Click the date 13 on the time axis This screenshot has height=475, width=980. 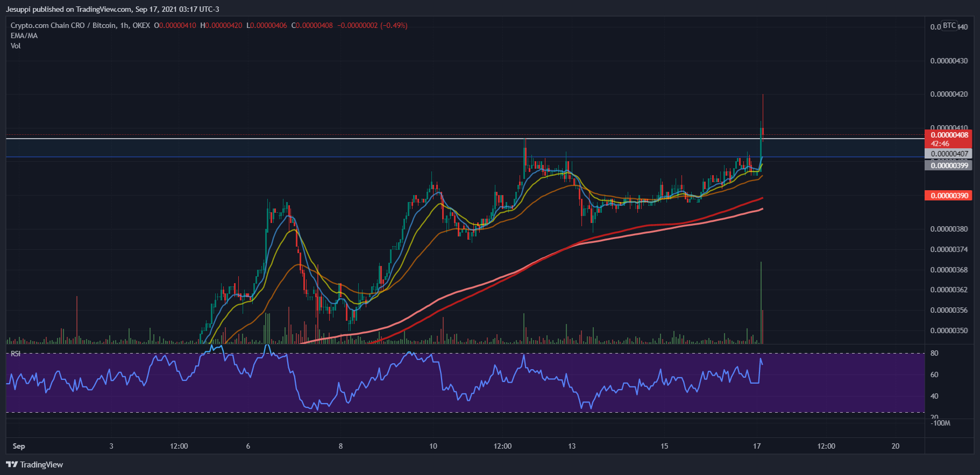(572, 446)
